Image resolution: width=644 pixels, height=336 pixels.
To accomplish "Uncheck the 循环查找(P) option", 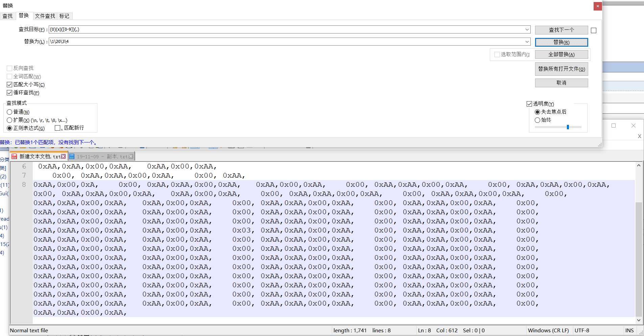I will click(9, 93).
